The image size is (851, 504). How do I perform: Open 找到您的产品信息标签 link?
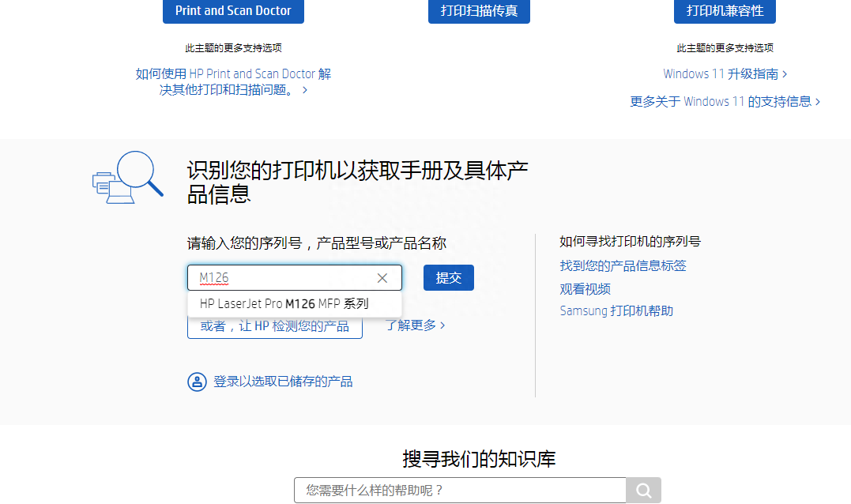coord(623,265)
